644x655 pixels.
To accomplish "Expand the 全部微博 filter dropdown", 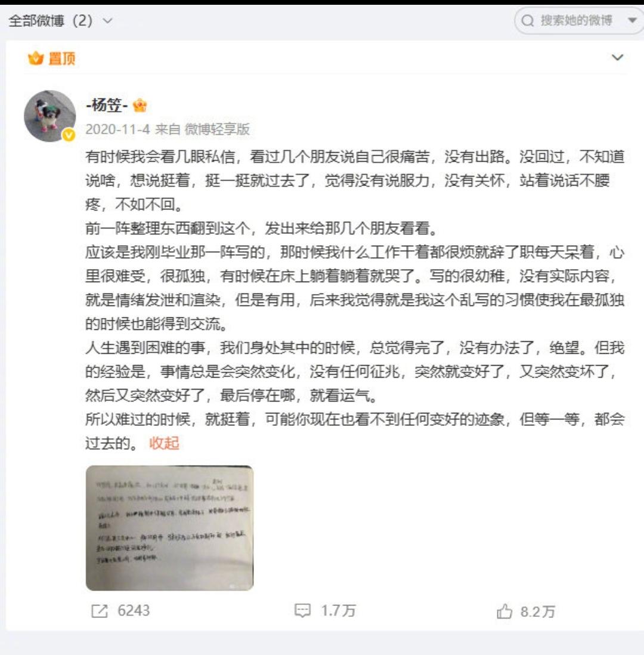I will [x=107, y=20].
